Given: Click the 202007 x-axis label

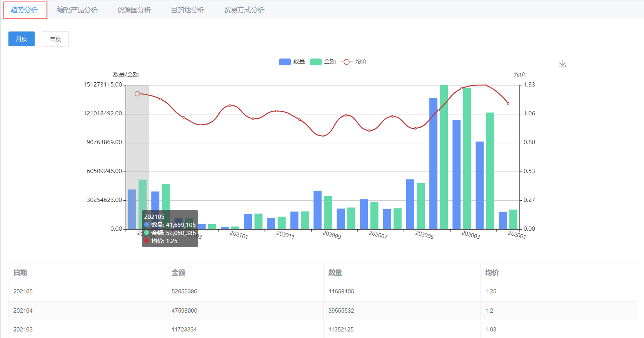Looking at the screenshot, I should [x=378, y=235].
